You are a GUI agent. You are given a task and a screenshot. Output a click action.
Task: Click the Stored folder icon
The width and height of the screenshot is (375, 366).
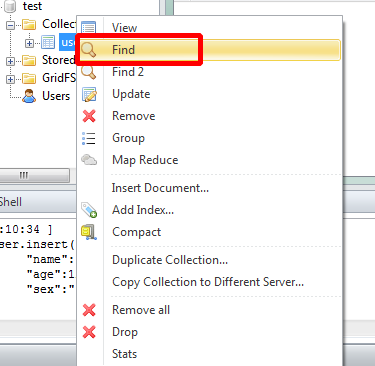click(x=29, y=60)
